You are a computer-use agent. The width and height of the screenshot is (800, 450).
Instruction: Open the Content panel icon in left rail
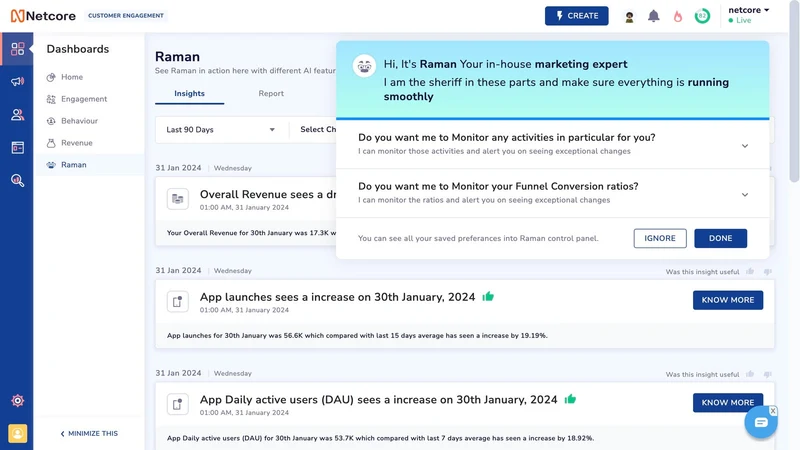point(17,147)
